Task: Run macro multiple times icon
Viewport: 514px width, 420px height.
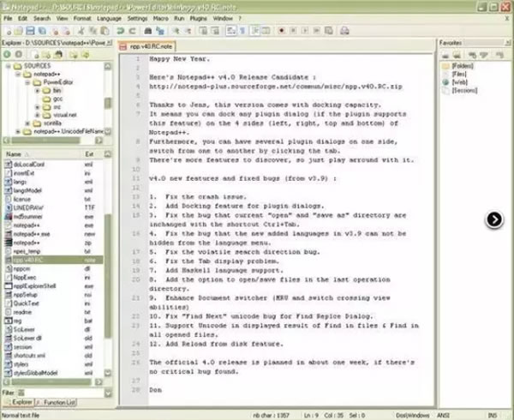Action: [x=316, y=31]
